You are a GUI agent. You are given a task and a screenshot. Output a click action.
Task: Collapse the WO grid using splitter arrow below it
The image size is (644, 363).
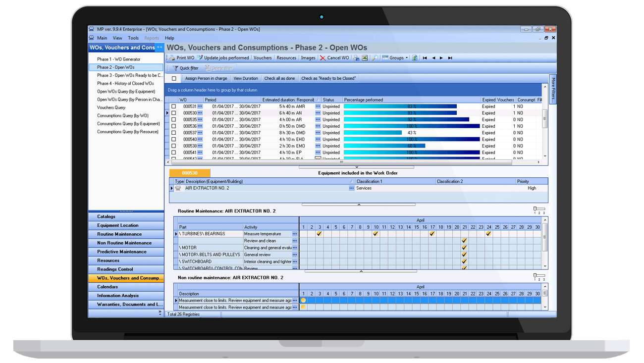356,167
